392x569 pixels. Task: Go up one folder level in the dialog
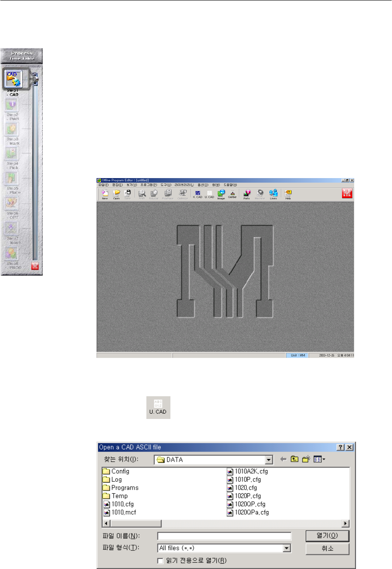[x=295, y=459]
